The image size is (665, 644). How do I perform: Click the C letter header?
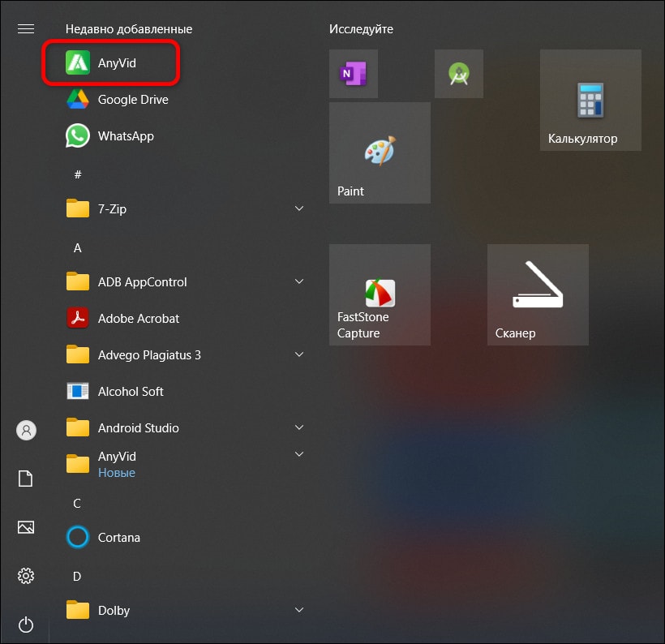[77, 503]
